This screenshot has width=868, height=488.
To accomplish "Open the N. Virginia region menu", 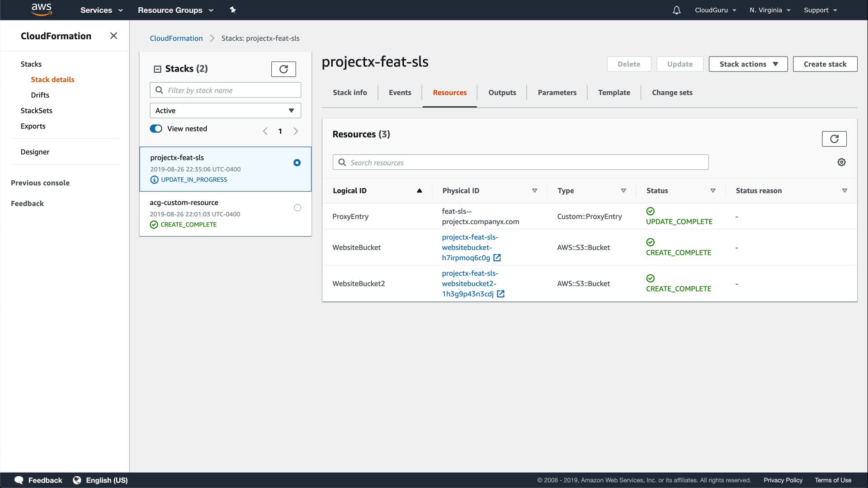I will (x=769, y=10).
